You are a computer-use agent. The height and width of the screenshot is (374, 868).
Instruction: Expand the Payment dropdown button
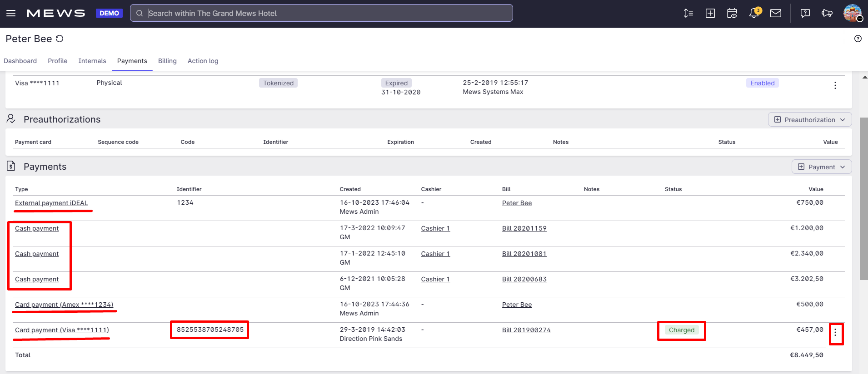(x=821, y=167)
